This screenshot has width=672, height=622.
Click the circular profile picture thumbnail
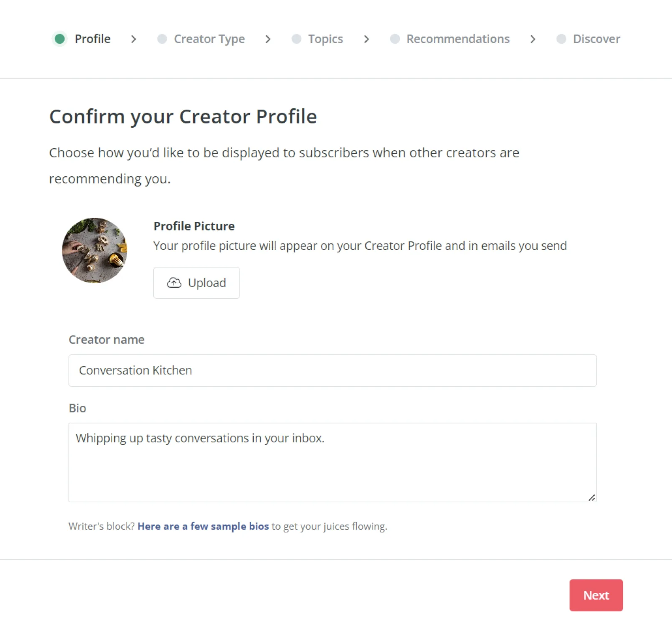point(94,250)
